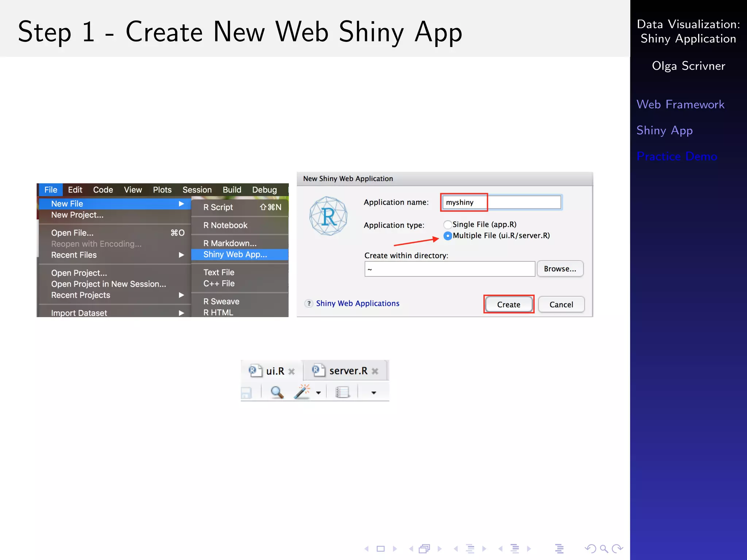Expand the New File submenu

click(115, 204)
